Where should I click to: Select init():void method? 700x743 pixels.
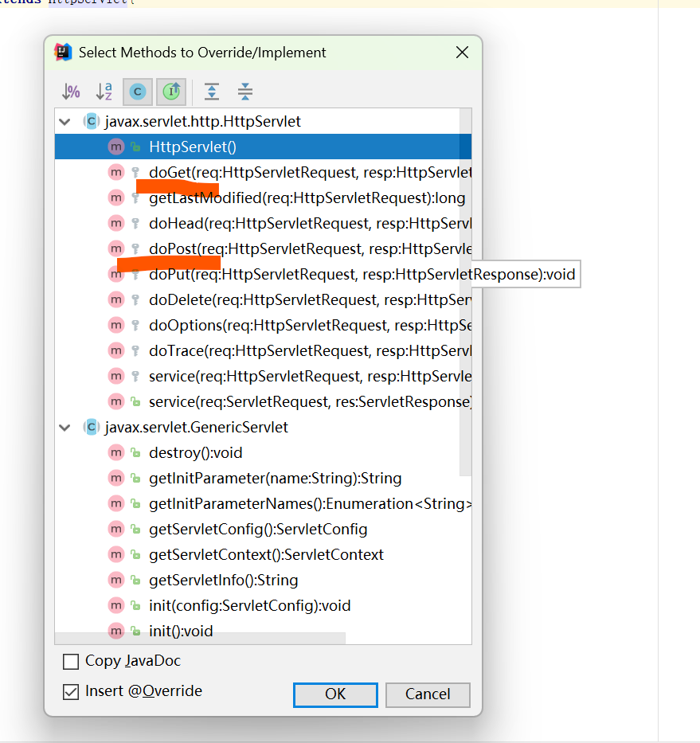pos(263,632)
